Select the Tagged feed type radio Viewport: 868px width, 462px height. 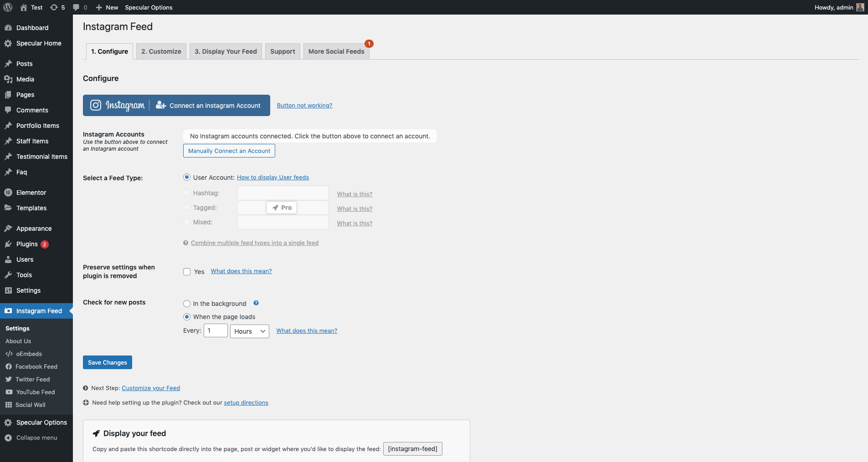point(187,207)
